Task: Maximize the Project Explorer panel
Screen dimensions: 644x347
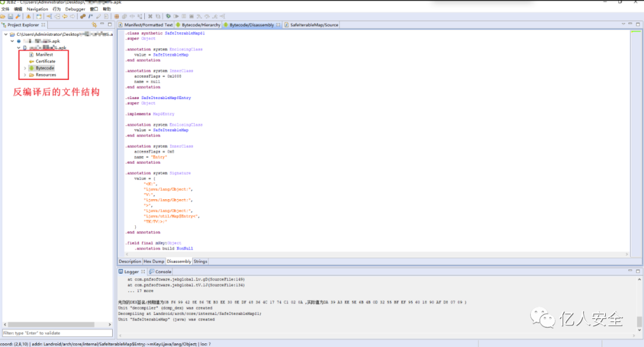Action: [x=110, y=24]
